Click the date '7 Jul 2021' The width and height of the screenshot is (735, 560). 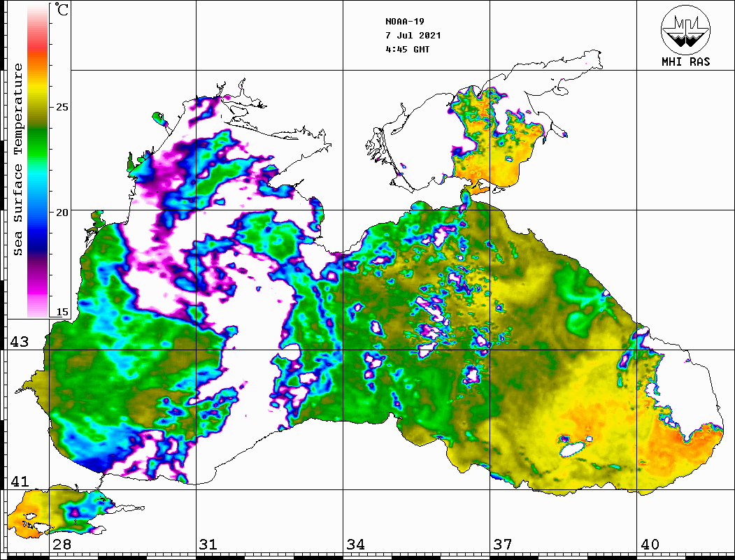tap(413, 36)
